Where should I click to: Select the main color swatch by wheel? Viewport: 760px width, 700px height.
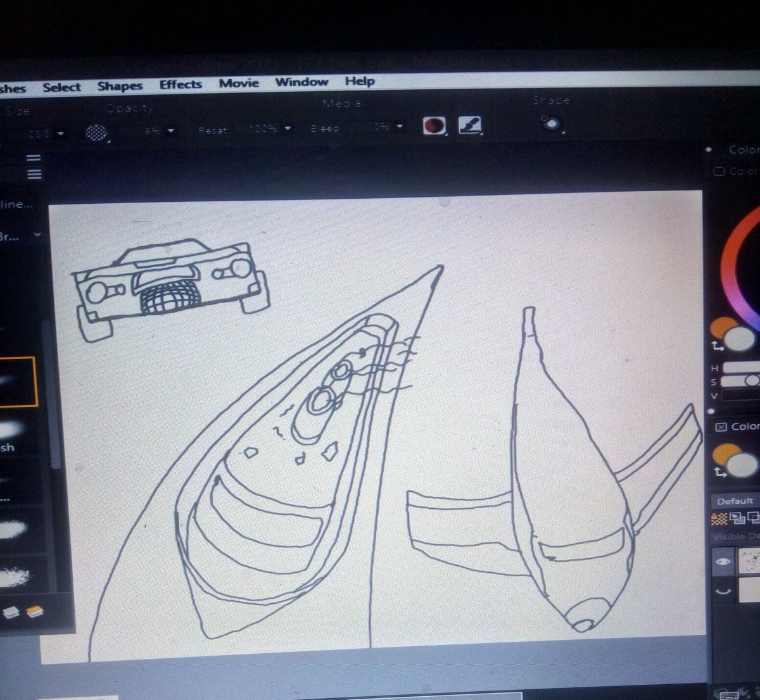click(x=740, y=339)
